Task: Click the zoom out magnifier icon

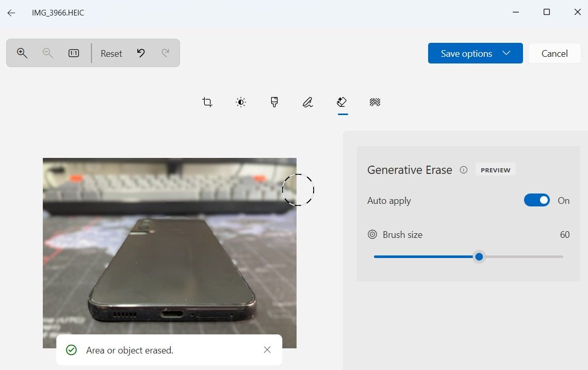Action: pos(48,53)
